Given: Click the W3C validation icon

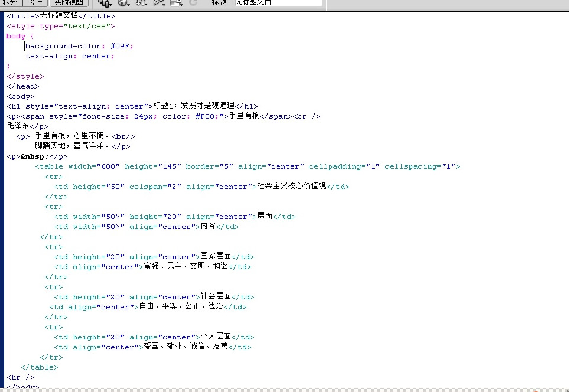Looking at the screenshot, I should [159, 3].
